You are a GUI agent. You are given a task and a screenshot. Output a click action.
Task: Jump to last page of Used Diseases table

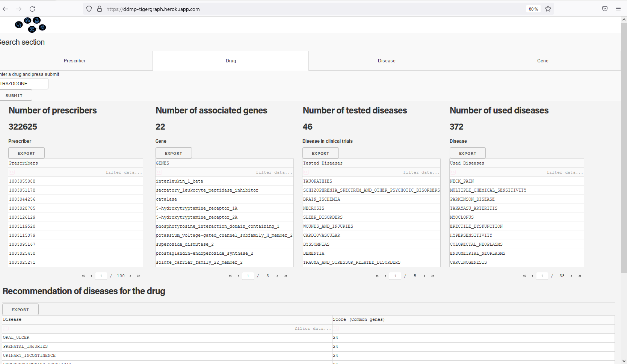pos(580,276)
